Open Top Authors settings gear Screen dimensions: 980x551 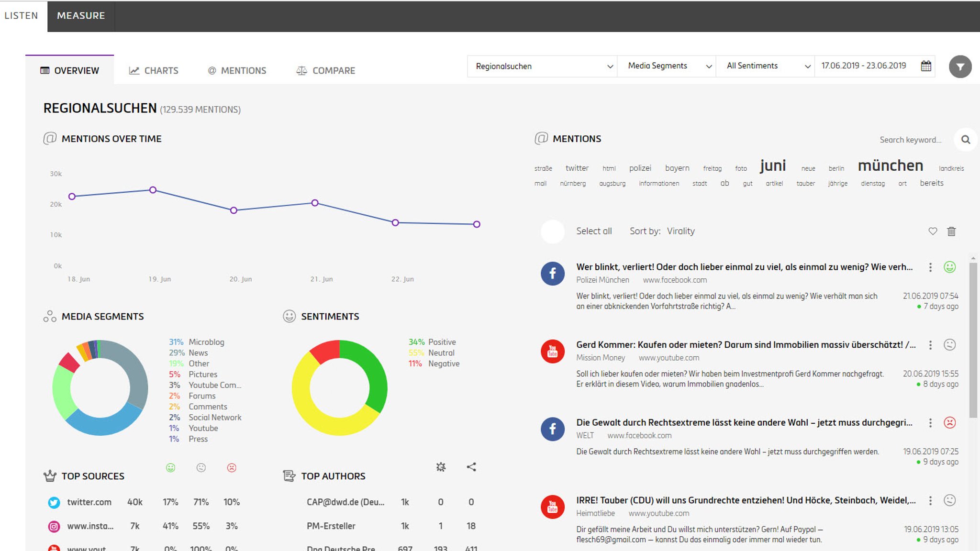(x=441, y=467)
